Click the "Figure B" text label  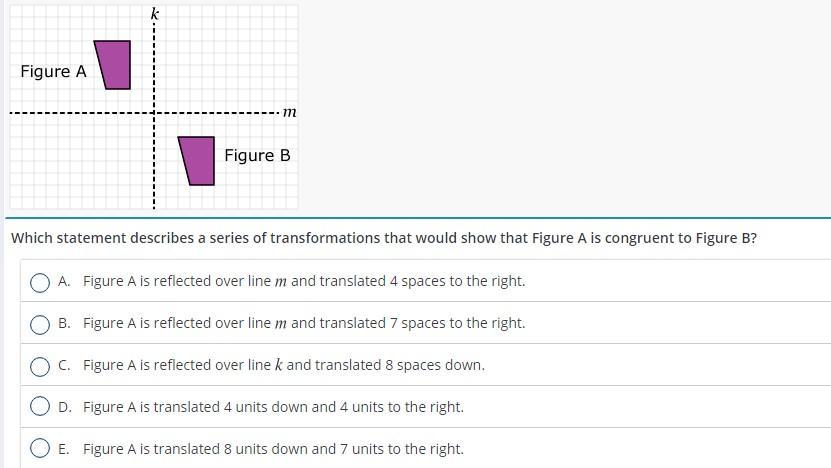257,156
